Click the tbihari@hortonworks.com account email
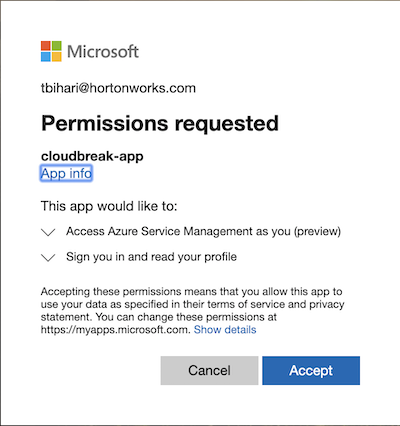 point(118,88)
